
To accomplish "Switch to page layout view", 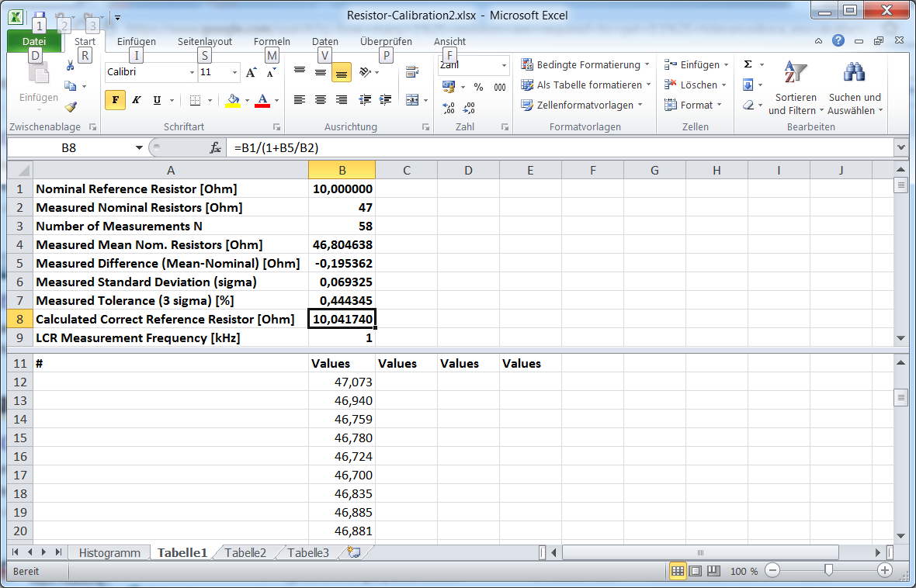I will (x=695, y=571).
